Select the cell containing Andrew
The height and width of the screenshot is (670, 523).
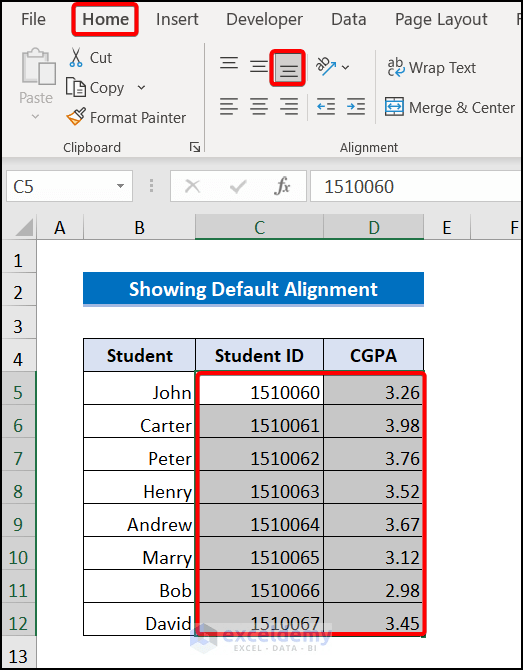click(x=139, y=520)
